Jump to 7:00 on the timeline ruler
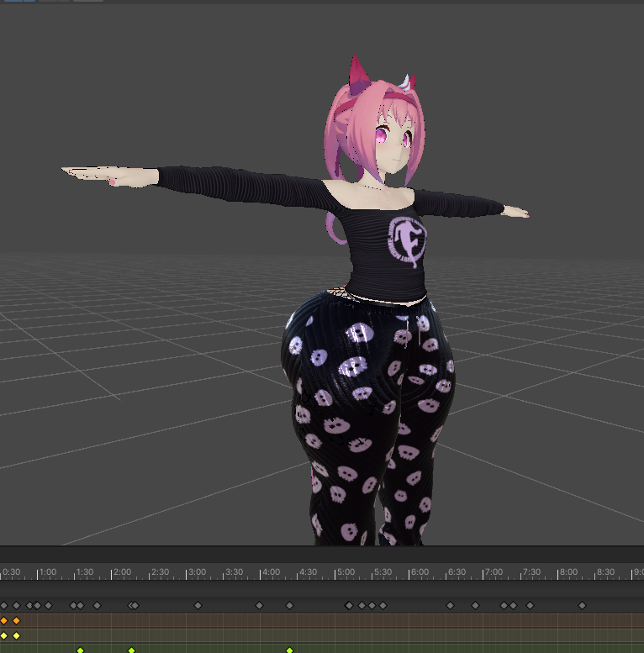This screenshot has height=653, width=644. [x=494, y=571]
